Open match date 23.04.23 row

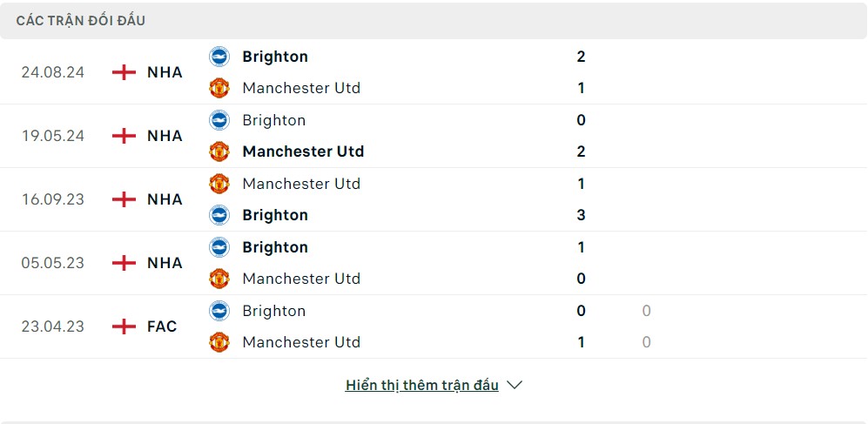[x=434, y=326]
